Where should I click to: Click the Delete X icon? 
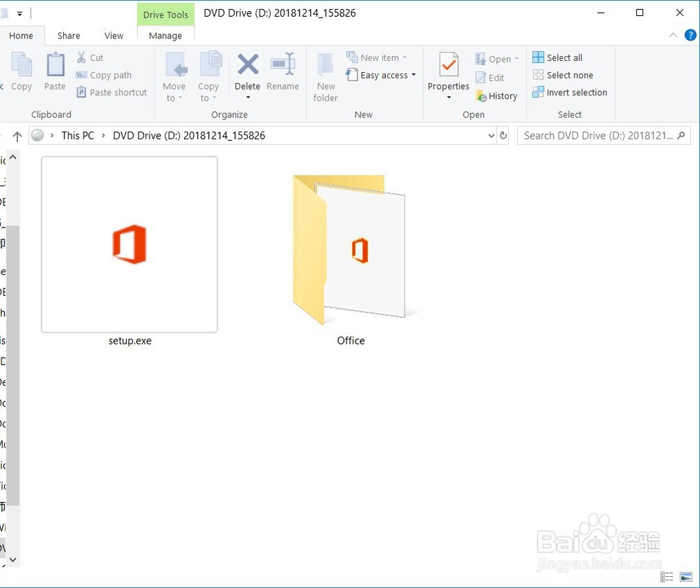pyautogui.click(x=248, y=64)
